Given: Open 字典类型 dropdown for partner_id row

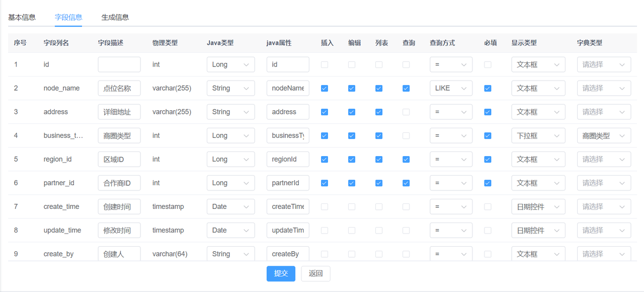Looking at the screenshot, I should click(x=604, y=183).
